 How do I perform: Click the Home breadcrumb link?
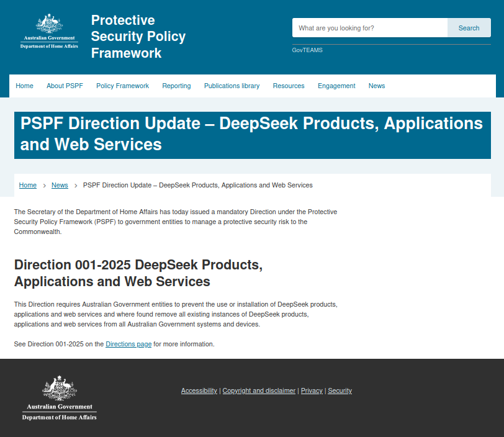click(28, 185)
